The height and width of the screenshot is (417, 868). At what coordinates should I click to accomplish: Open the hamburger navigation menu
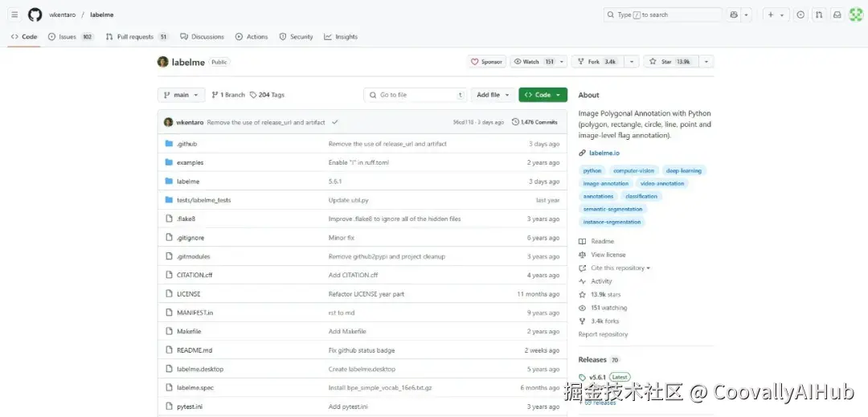coord(14,15)
